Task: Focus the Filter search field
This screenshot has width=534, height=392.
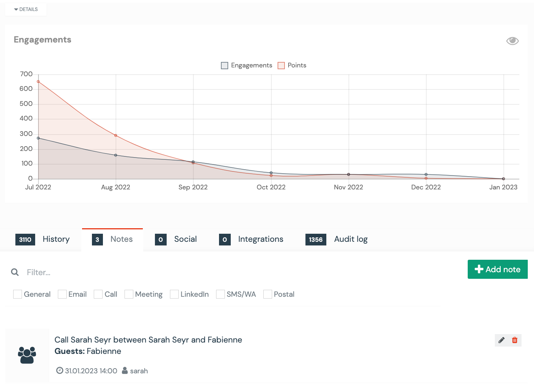Action: coord(147,272)
